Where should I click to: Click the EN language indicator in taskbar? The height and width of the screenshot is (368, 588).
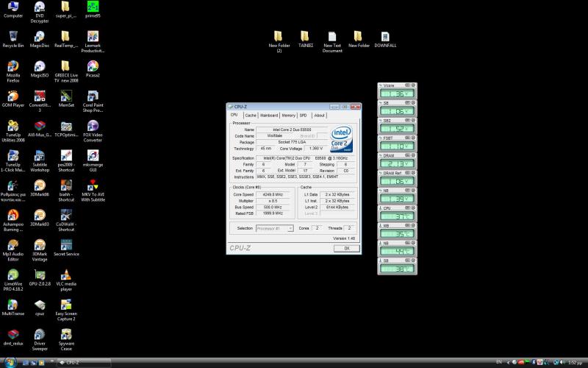[499, 362]
